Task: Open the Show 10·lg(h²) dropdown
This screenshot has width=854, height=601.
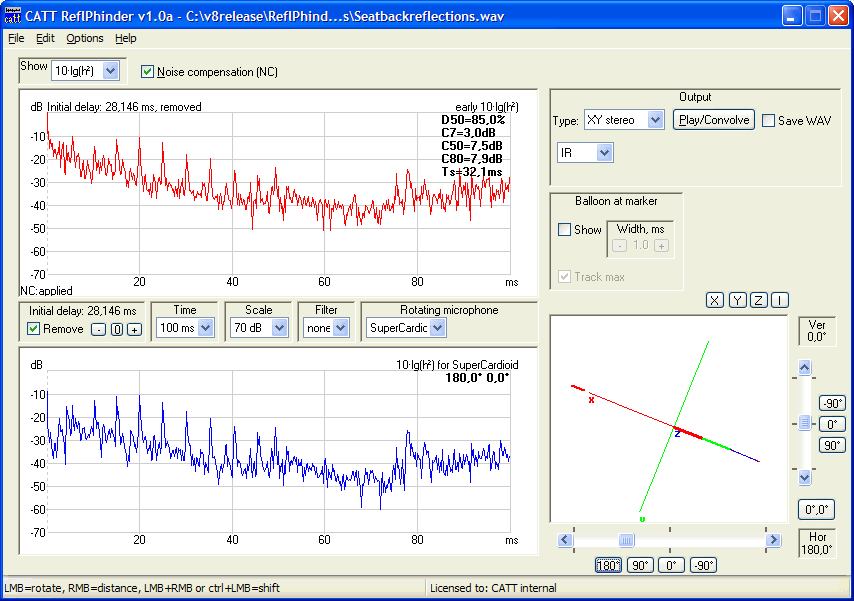Action: coord(110,71)
